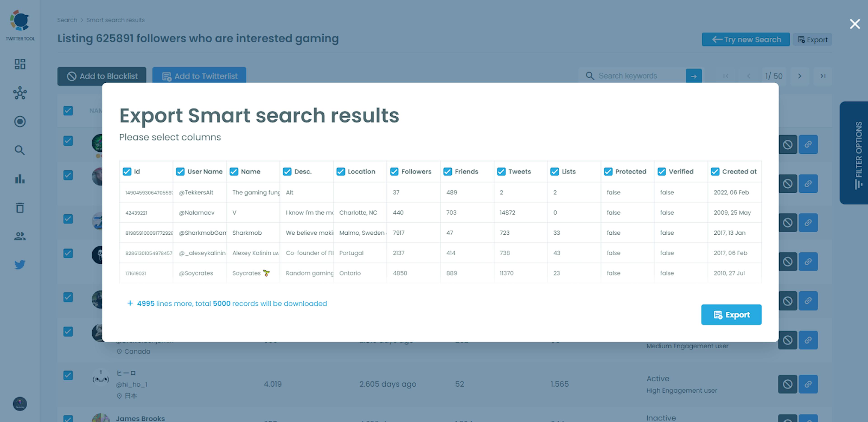Image resolution: width=868 pixels, height=422 pixels.
Task: Click Add to Blacklist button
Action: click(x=102, y=76)
